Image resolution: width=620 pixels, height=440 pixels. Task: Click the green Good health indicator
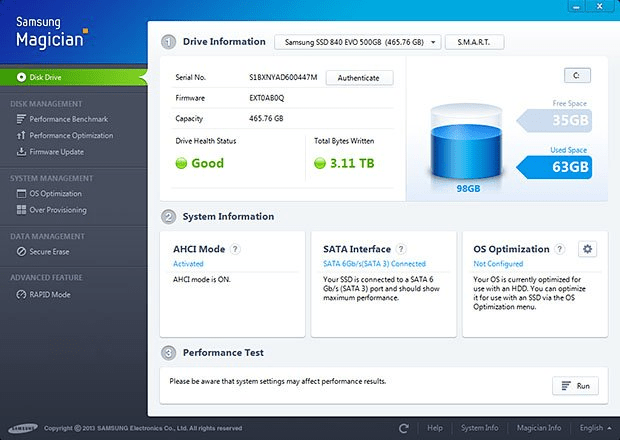point(181,163)
